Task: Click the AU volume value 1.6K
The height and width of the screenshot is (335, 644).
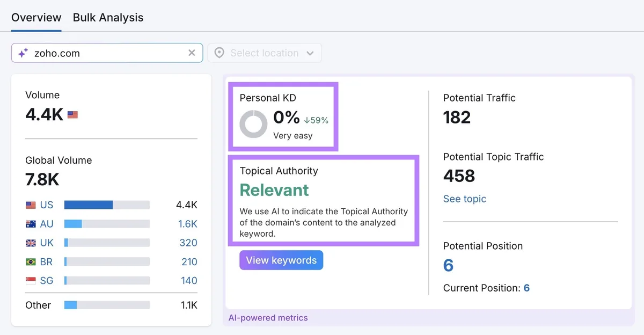Action: [x=188, y=224]
